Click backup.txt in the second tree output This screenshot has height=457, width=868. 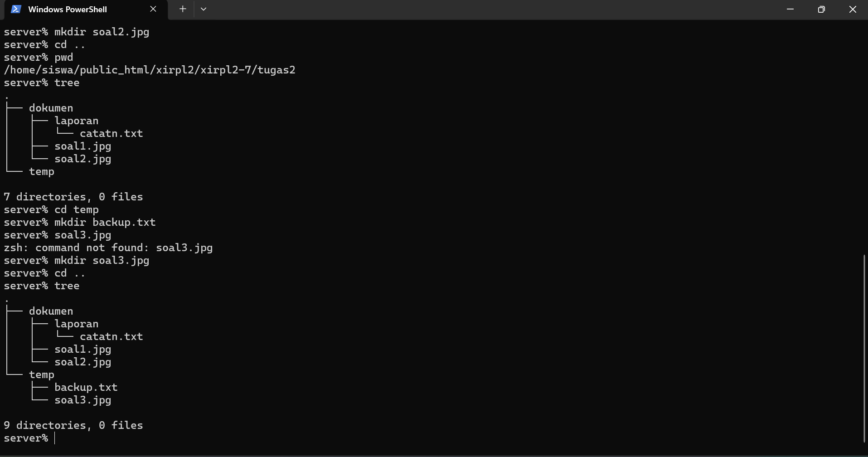pos(86,387)
